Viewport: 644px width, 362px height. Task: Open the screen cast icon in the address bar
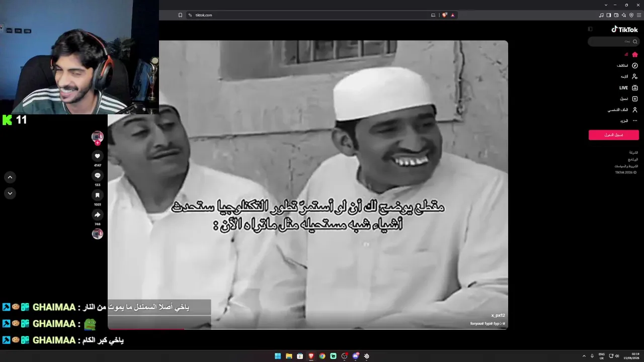click(433, 15)
